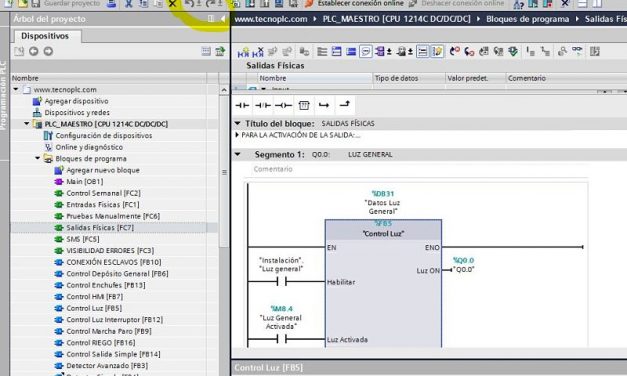Viewport: 627px width, 376px height.
Task: Select Control Luz Interruptor [FB12]
Action: tap(115, 320)
